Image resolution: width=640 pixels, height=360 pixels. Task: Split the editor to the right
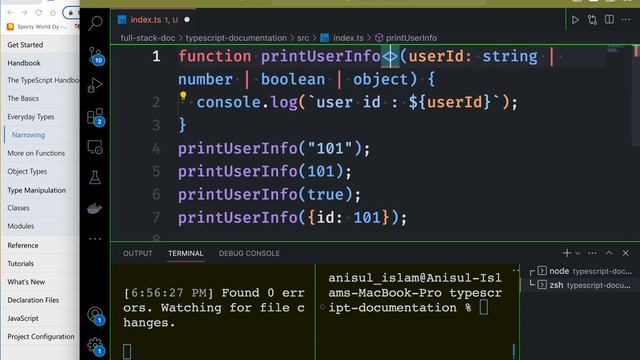609,20
